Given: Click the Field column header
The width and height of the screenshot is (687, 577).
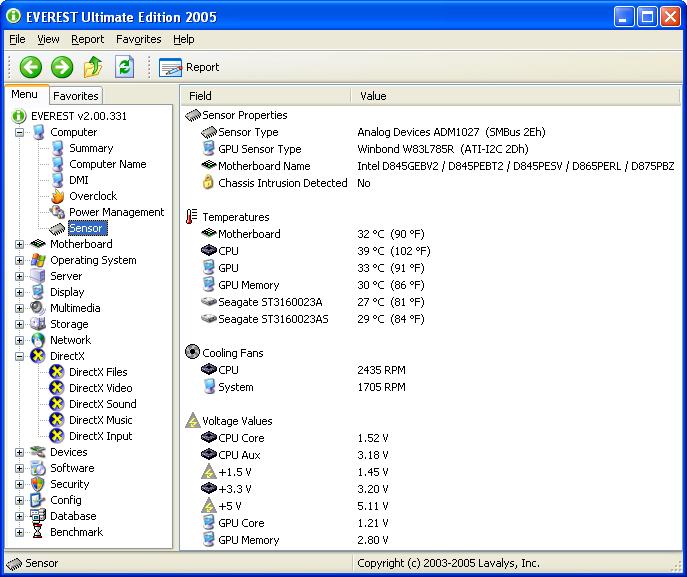Looking at the screenshot, I should point(266,96).
